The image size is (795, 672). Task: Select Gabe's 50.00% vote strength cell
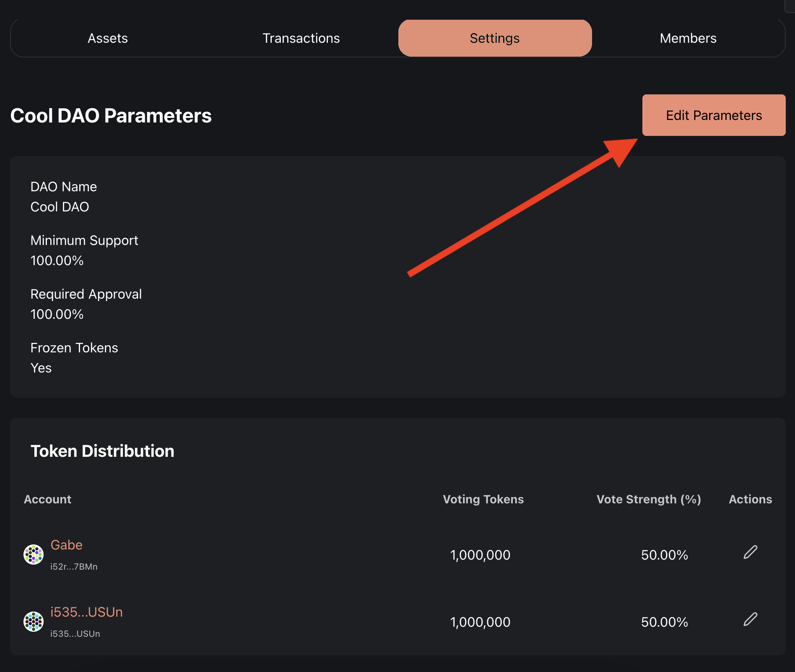tap(664, 555)
